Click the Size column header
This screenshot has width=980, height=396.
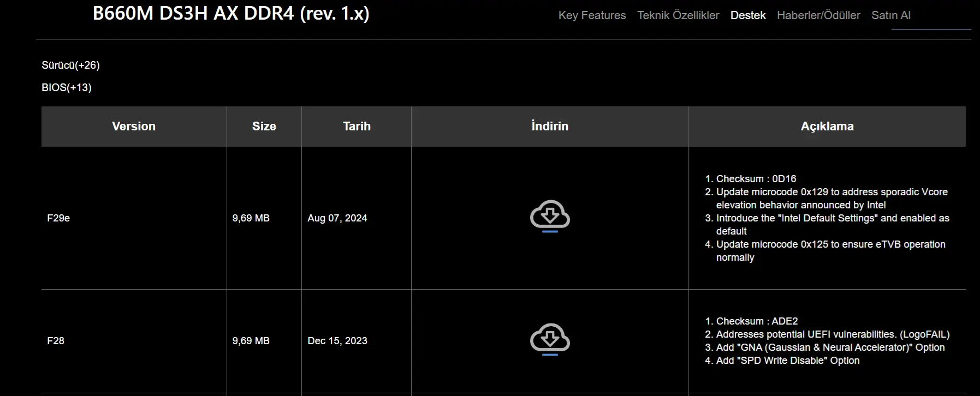[x=264, y=126]
